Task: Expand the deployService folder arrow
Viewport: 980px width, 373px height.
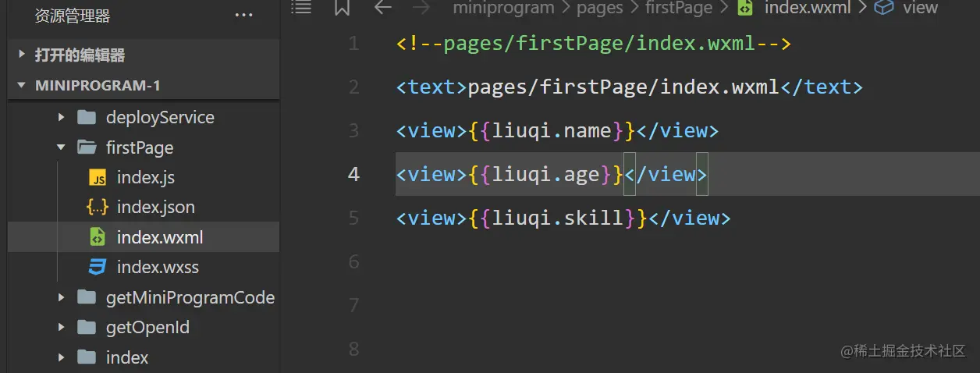Action: [x=61, y=118]
